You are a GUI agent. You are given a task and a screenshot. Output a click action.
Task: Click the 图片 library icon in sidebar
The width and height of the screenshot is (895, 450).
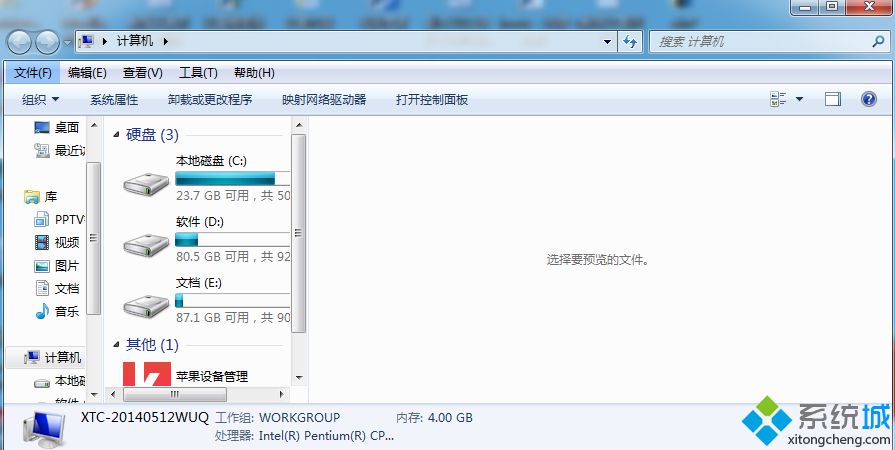coord(42,266)
